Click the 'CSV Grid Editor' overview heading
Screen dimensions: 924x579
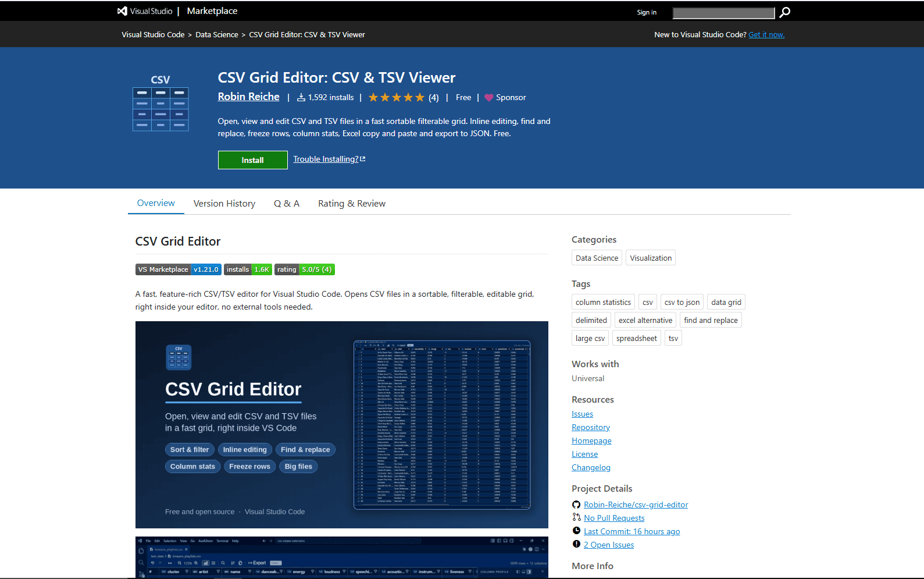(178, 241)
